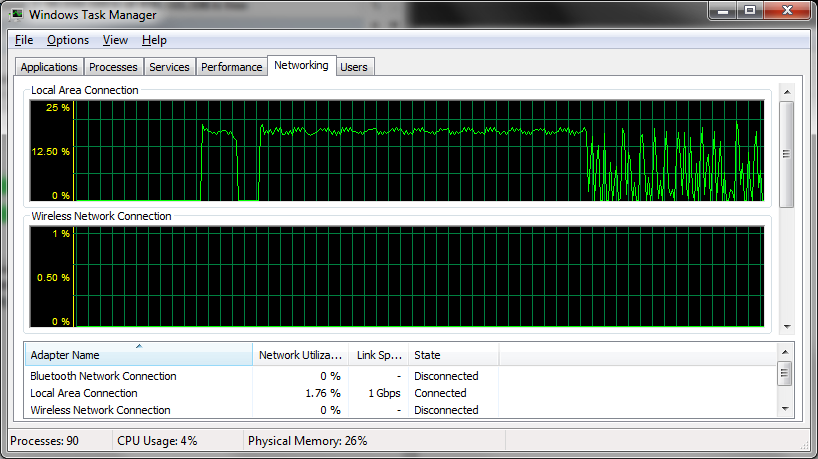Select the Bluetooth Network Connection row
818x459 pixels.
pyautogui.click(x=103, y=376)
